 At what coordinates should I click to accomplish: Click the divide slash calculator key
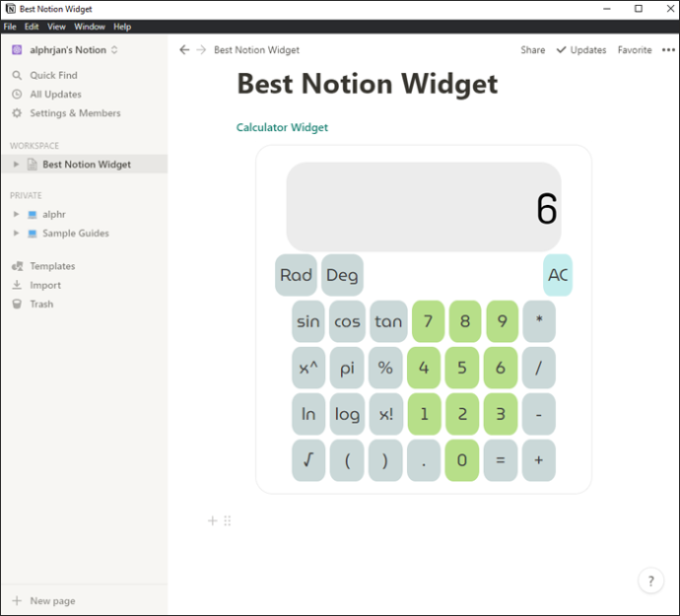coord(539,368)
